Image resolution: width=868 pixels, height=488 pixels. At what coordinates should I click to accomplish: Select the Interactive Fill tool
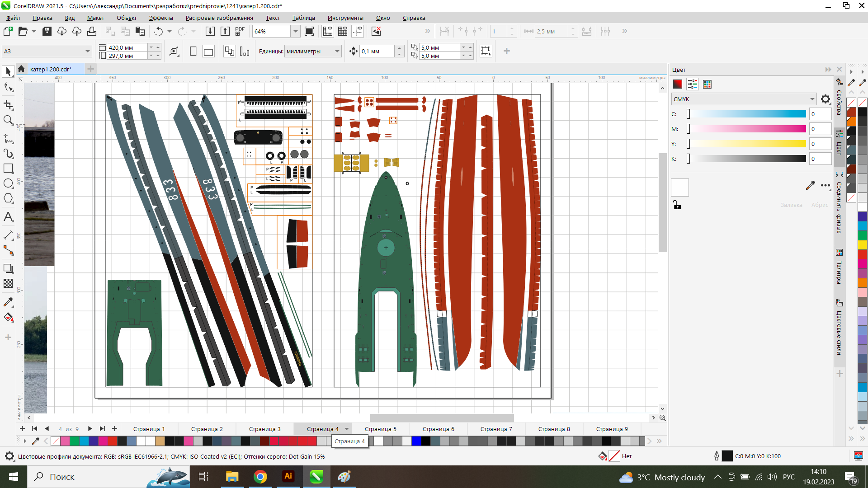tap(8, 317)
